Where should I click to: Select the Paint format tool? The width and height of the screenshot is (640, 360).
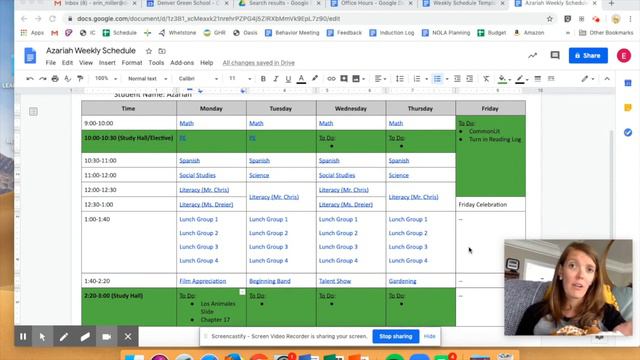pyautogui.click(x=80, y=79)
